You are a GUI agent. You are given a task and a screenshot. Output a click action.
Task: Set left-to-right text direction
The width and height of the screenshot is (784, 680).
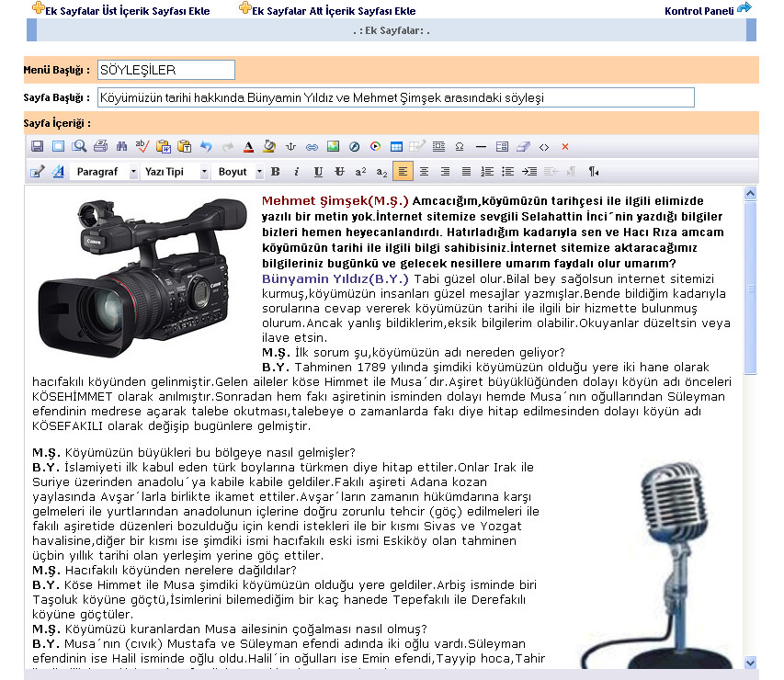(x=572, y=172)
